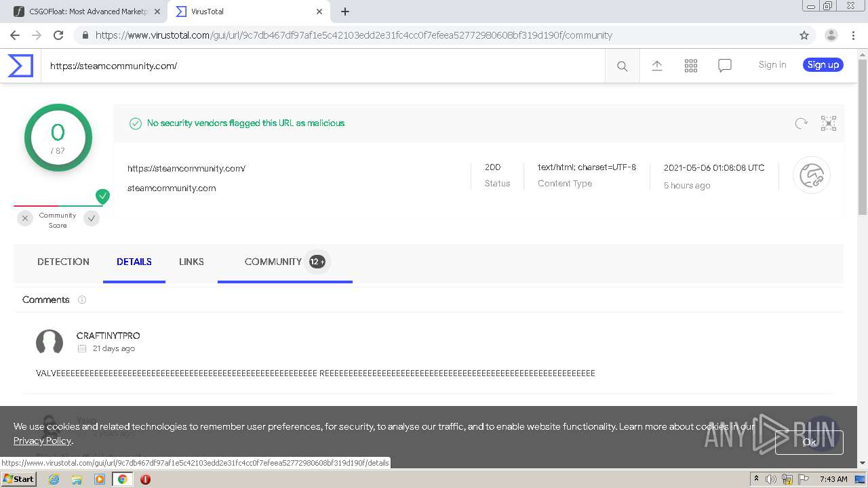Open the Privacy Policy link
868x488 pixels.
point(42,441)
